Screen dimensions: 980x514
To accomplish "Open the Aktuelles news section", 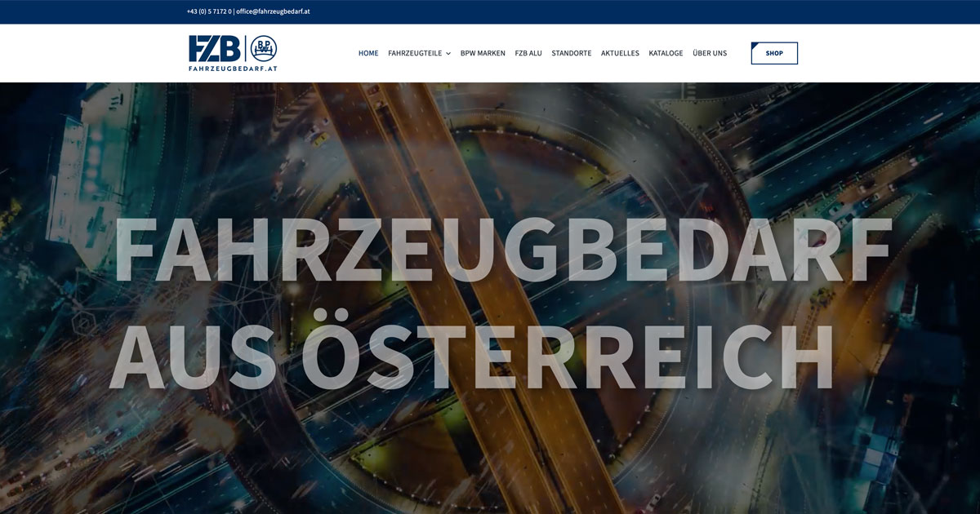I will tap(620, 53).
